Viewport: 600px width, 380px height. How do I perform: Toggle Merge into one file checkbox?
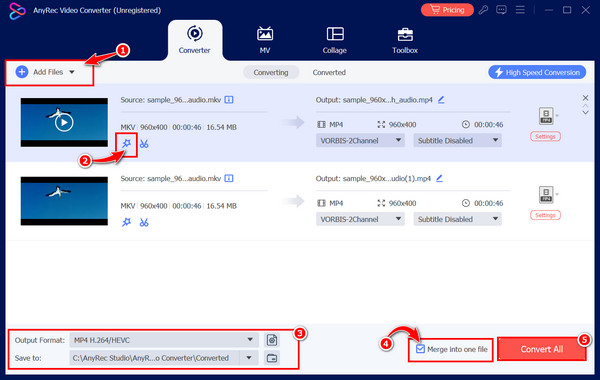[420, 349]
